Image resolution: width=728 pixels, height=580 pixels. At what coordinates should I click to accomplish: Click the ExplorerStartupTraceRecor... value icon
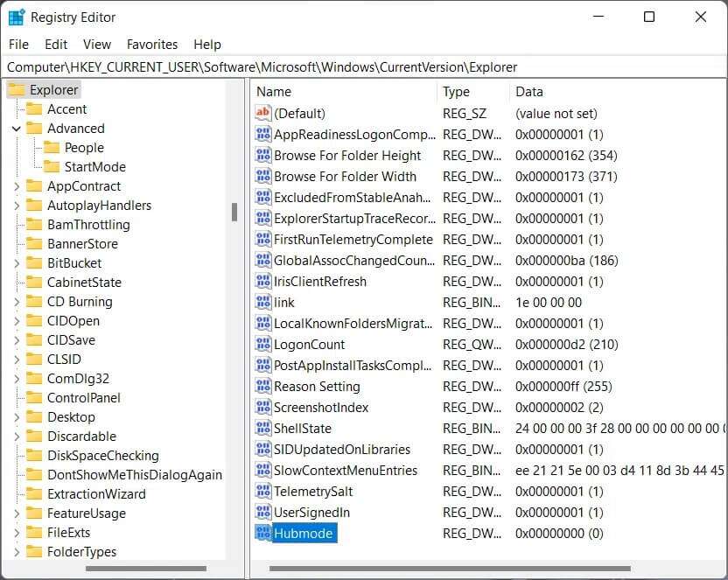(x=262, y=218)
